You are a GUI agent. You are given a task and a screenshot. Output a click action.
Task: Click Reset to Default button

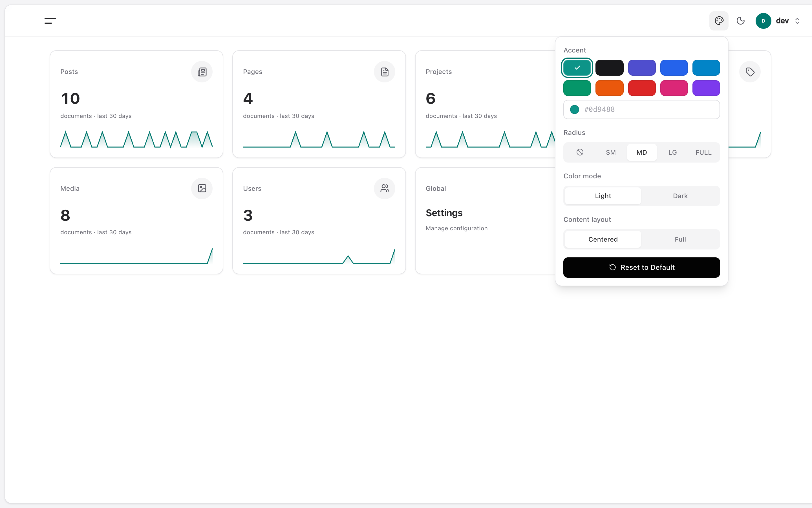(x=641, y=268)
